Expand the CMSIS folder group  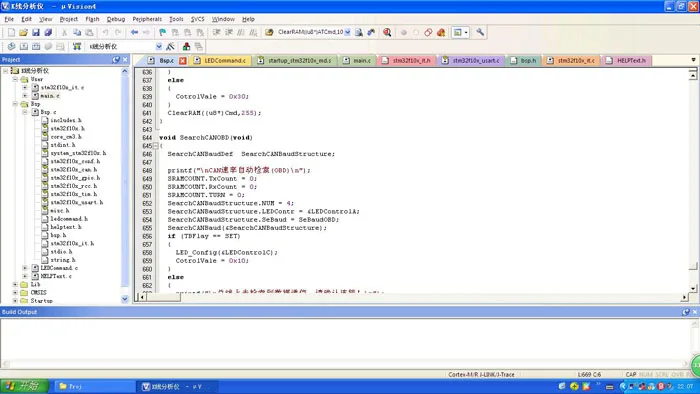click(x=15, y=292)
